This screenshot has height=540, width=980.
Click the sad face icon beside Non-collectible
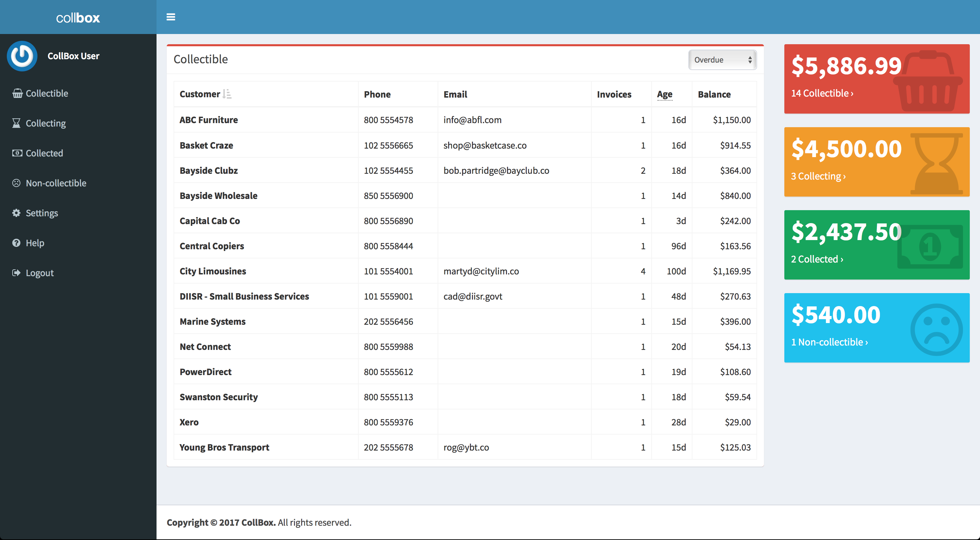coord(16,183)
